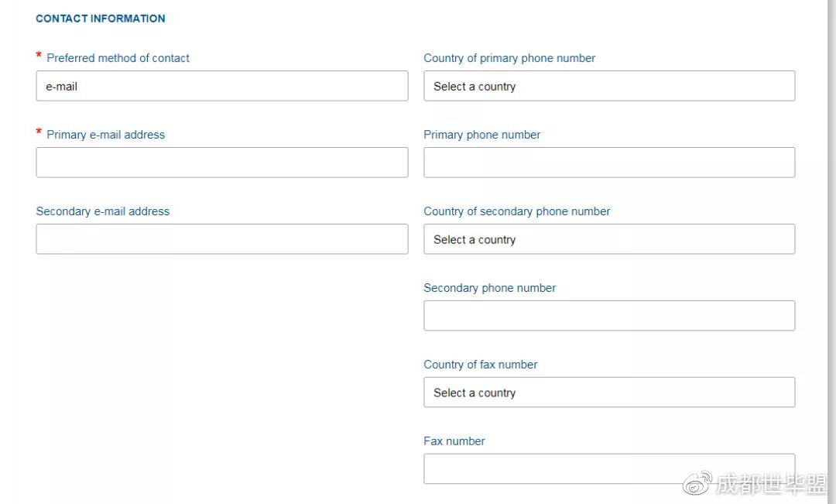Open the Country of secondary phone number selector
Image resolution: width=836 pixels, height=504 pixels.
608,239
